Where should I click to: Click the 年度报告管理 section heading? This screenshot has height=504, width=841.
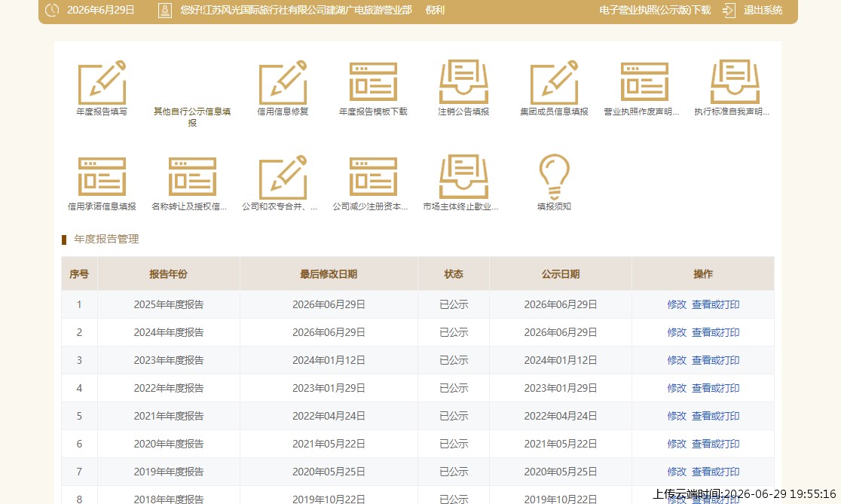106,239
